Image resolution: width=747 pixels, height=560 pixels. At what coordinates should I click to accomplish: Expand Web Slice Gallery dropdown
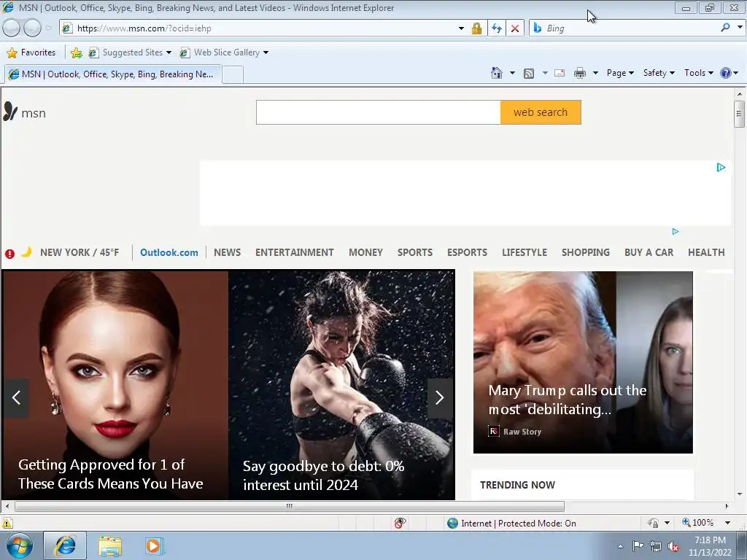point(266,52)
